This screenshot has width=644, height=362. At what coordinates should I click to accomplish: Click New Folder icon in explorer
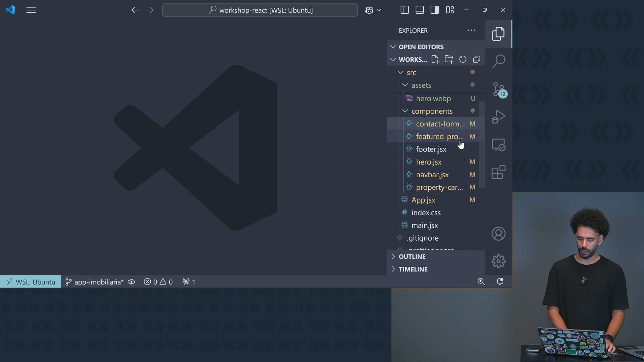[449, 60]
